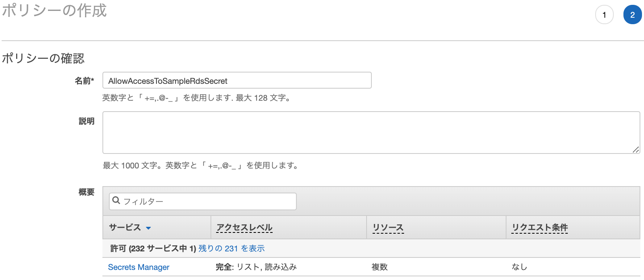Click the magnifying glass icon in the filter box

(x=117, y=201)
